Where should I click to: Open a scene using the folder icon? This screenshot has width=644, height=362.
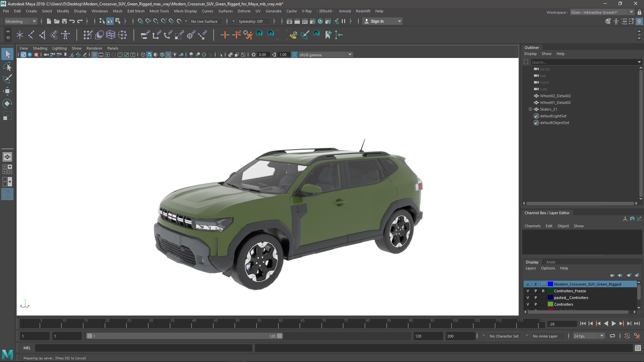pos(56,21)
